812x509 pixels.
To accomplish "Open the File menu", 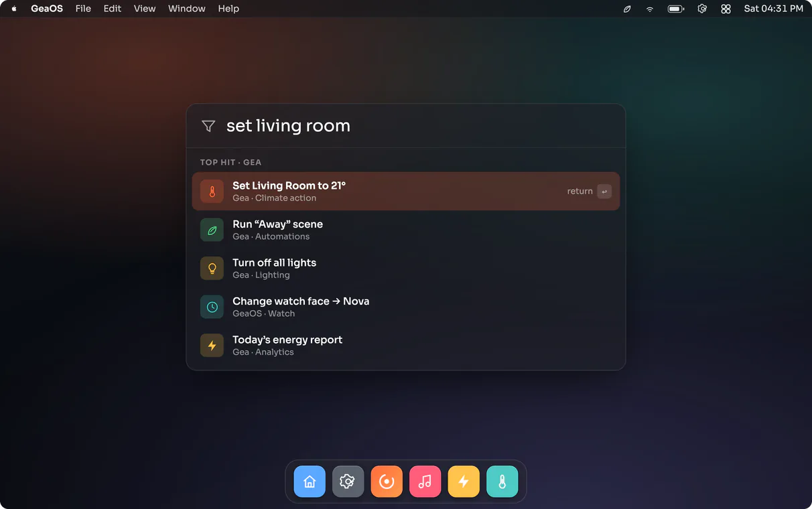I will pos(83,9).
